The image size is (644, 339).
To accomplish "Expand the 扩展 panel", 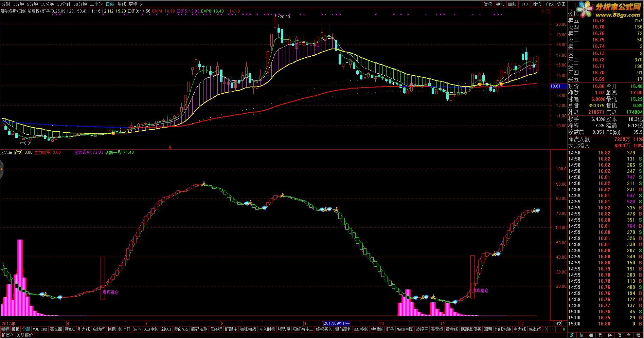I will point(7,335).
